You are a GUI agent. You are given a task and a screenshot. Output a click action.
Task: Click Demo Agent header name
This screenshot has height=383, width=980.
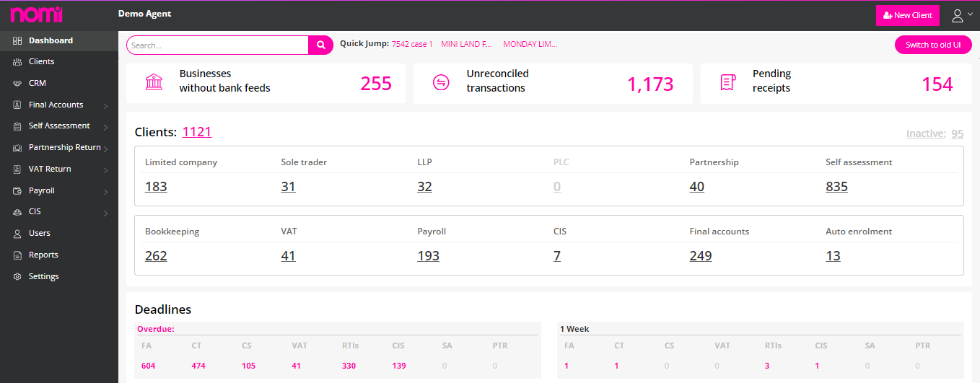(x=145, y=14)
